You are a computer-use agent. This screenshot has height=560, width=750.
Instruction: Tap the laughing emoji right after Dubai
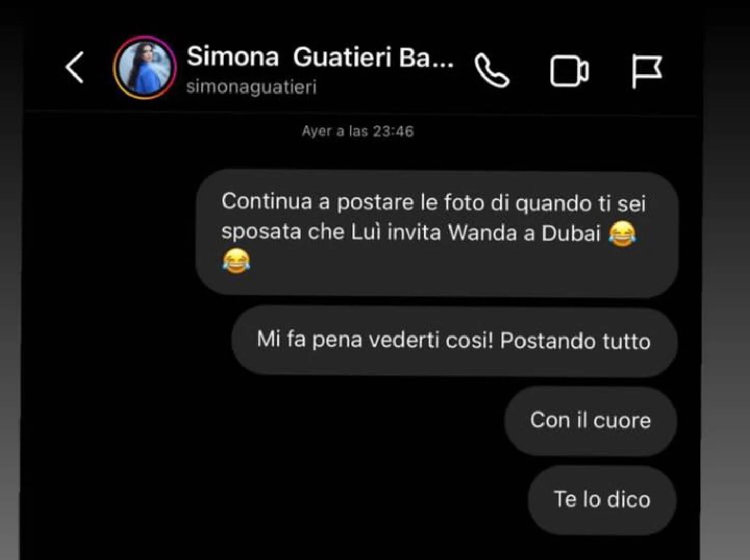coord(623,233)
